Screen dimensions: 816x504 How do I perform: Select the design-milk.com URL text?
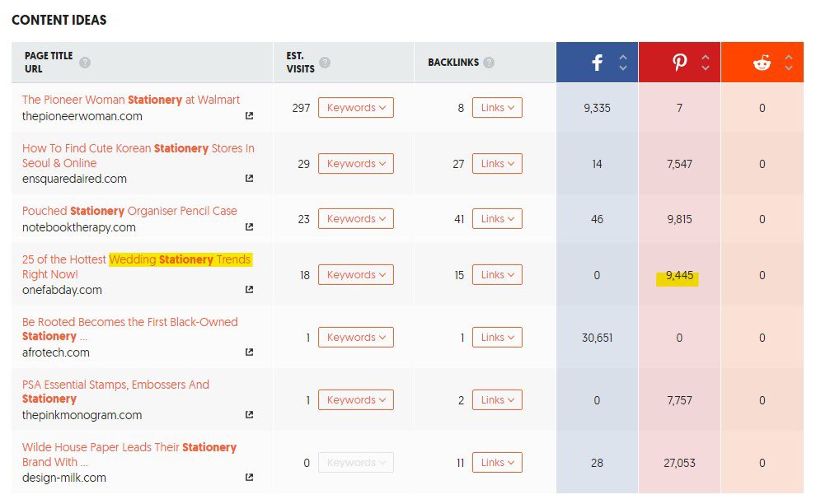pyautogui.click(x=64, y=478)
